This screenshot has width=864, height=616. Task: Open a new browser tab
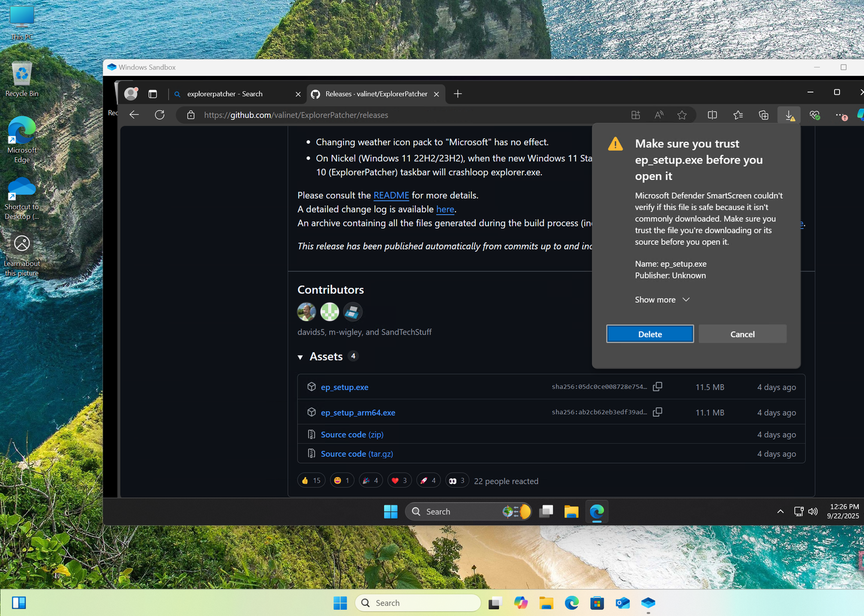[x=457, y=94]
